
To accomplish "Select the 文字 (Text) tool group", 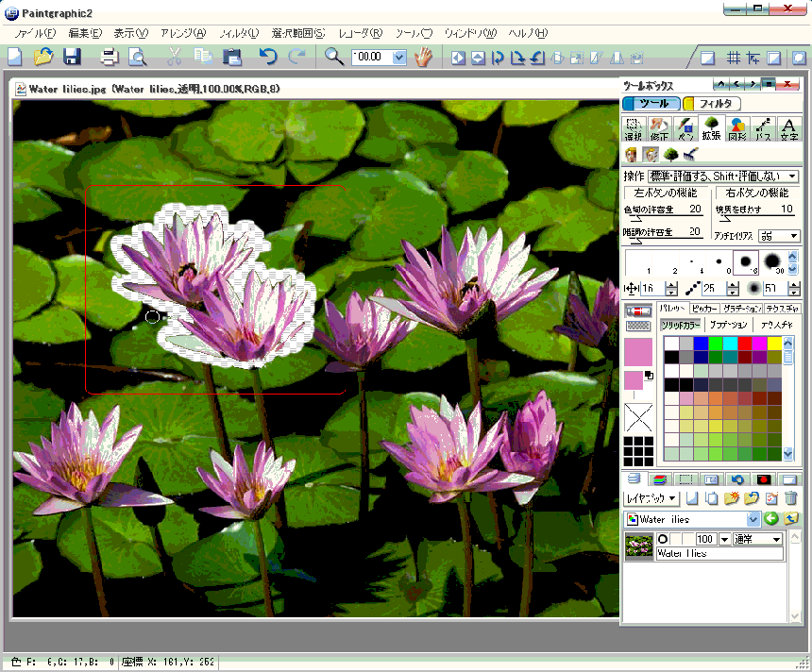I will coord(788,129).
